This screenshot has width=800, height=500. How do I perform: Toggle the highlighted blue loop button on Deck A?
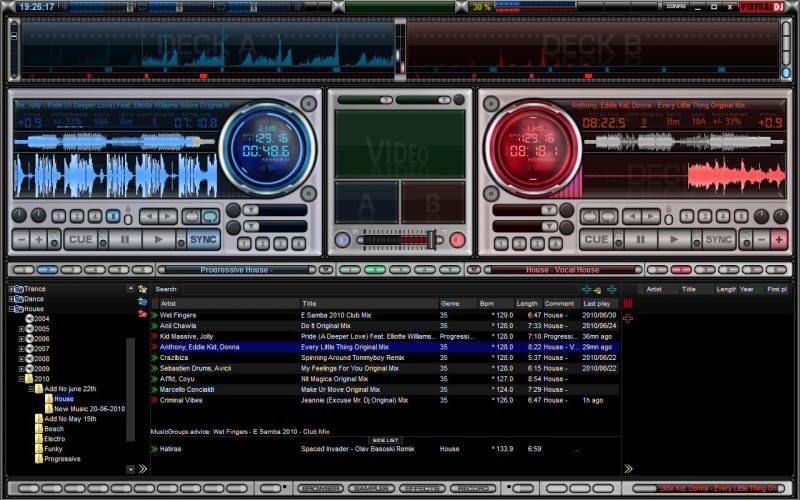[x=210, y=216]
